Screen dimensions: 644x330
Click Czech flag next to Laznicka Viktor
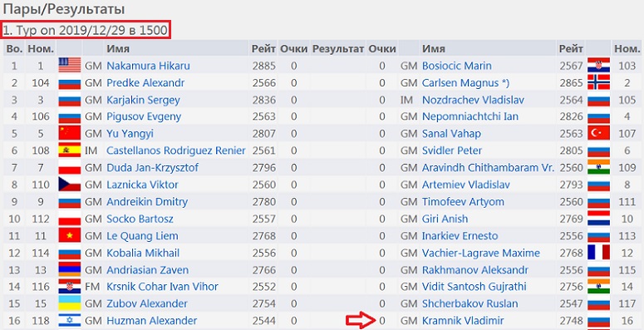pos(70,185)
